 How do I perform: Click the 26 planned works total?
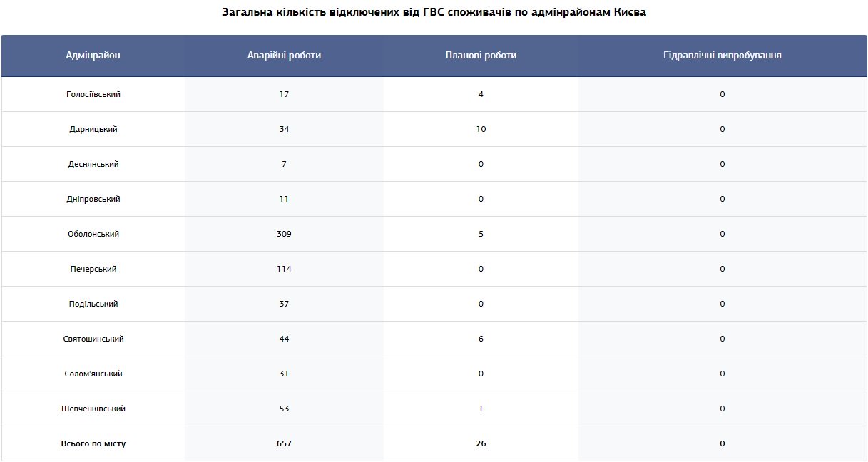(481, 443)
